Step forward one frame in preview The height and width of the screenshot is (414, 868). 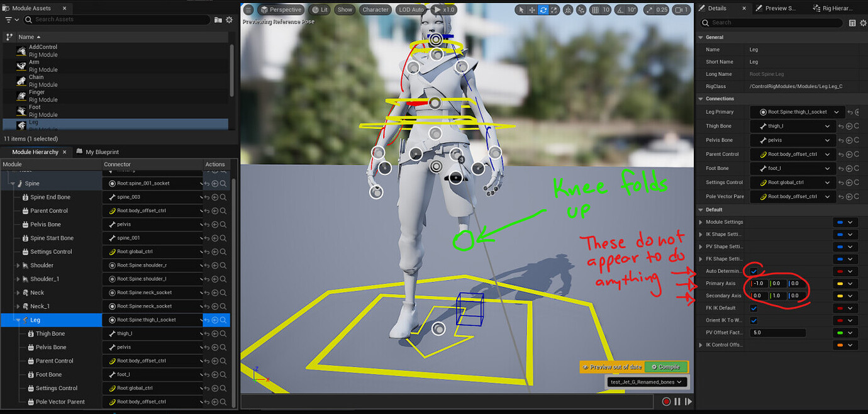point(688,401)
